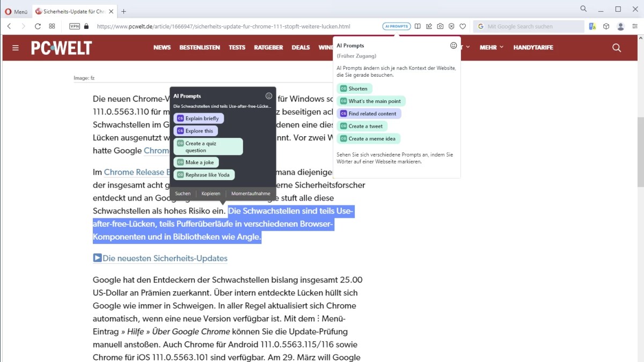Image resolution: width=644 pixels, height=362 pixels.
Task: Open TESTS in site navigation
Action: click(x=237, y=47)
